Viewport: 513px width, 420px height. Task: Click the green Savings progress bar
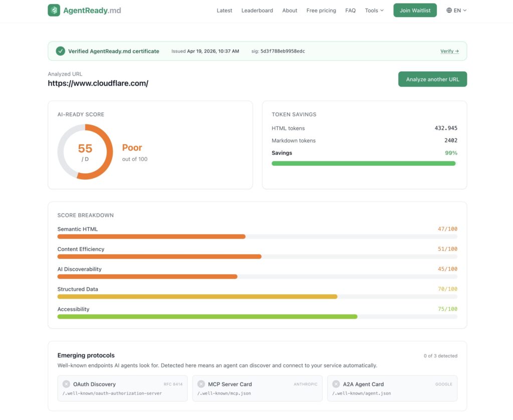[x=363, y=163]
